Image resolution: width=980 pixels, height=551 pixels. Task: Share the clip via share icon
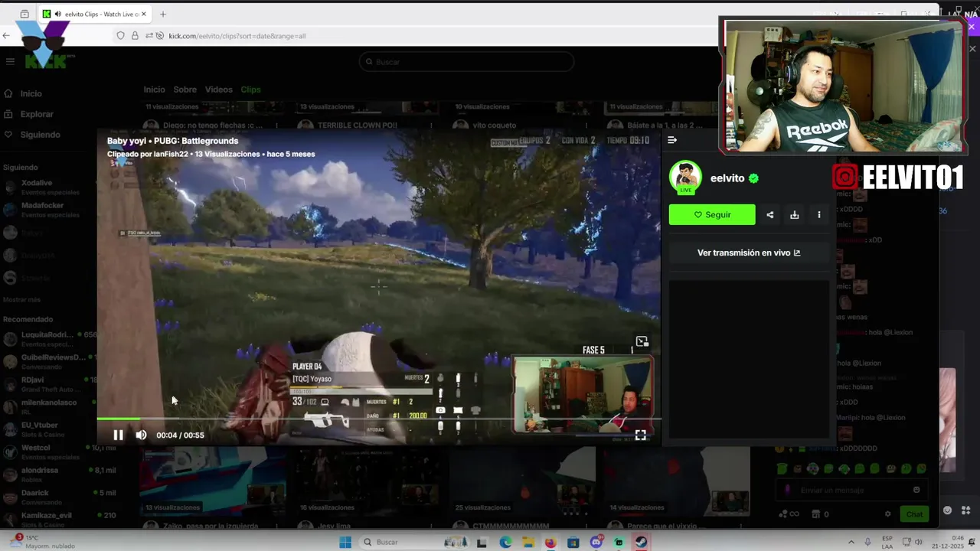click(x=770, y=215)
